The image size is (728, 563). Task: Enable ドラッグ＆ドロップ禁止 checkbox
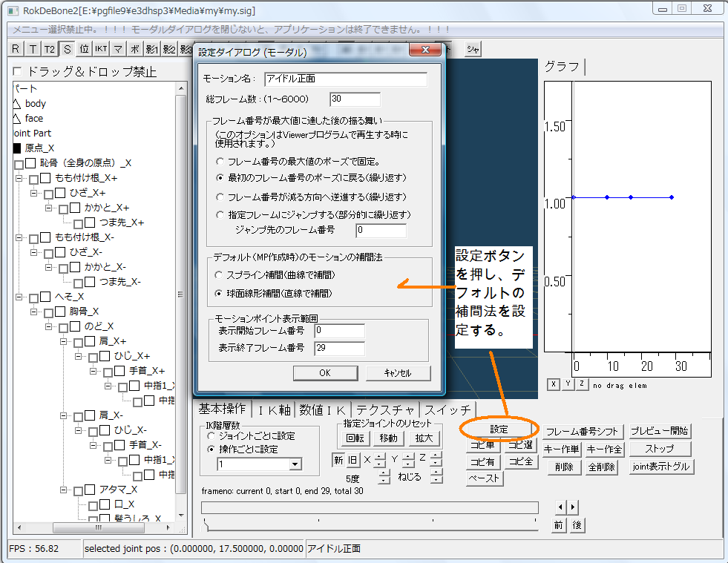click(18, 72)
